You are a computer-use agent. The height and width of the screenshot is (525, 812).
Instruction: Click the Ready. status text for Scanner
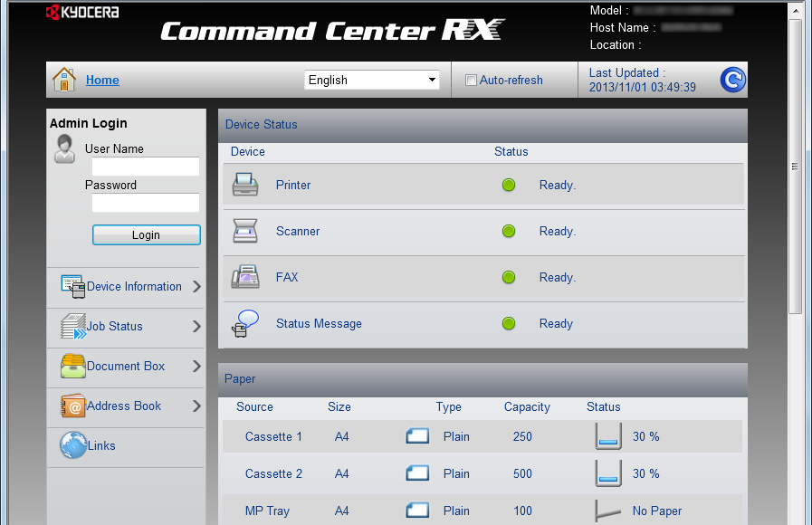558,231
